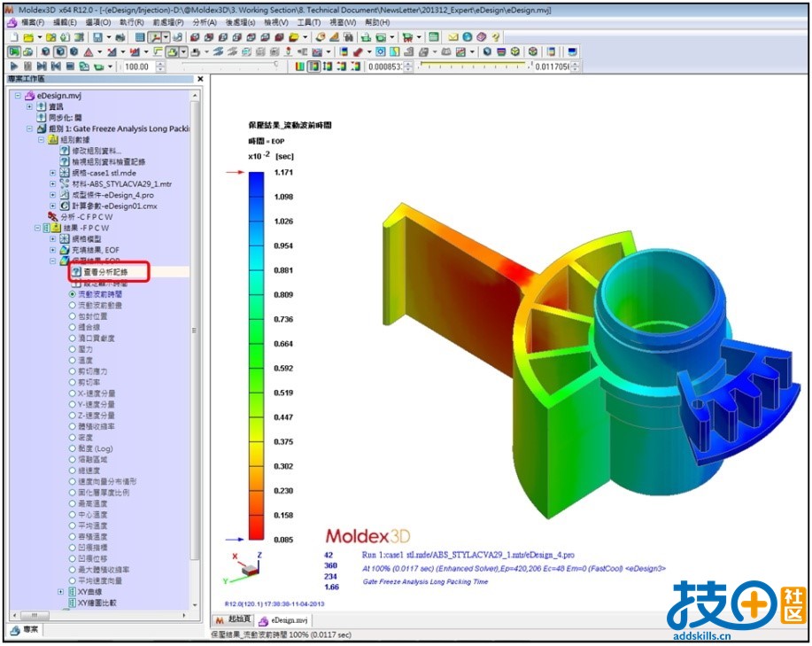
Task: Open 修改組別資料... in the tree
Action: click(97, 151)
